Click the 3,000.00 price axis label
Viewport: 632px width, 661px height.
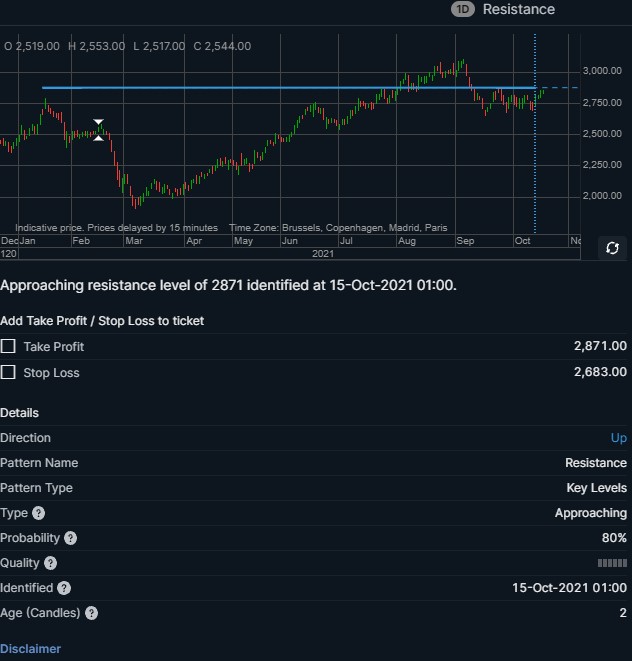pos(602,71)
